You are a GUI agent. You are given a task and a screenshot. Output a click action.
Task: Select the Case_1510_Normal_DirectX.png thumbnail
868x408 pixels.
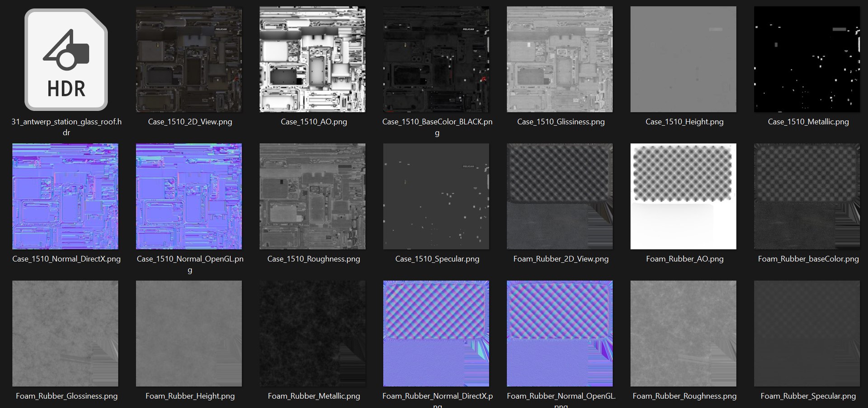(65, 196)
